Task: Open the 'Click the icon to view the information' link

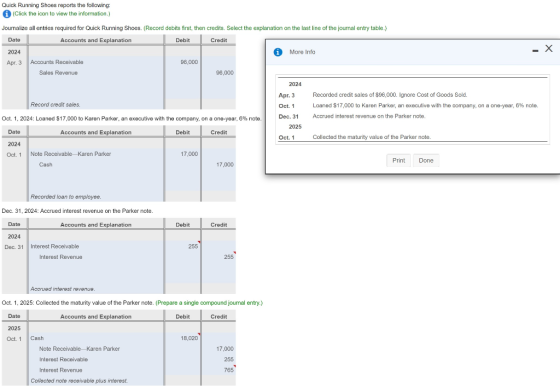Action: tap(61, 14)
